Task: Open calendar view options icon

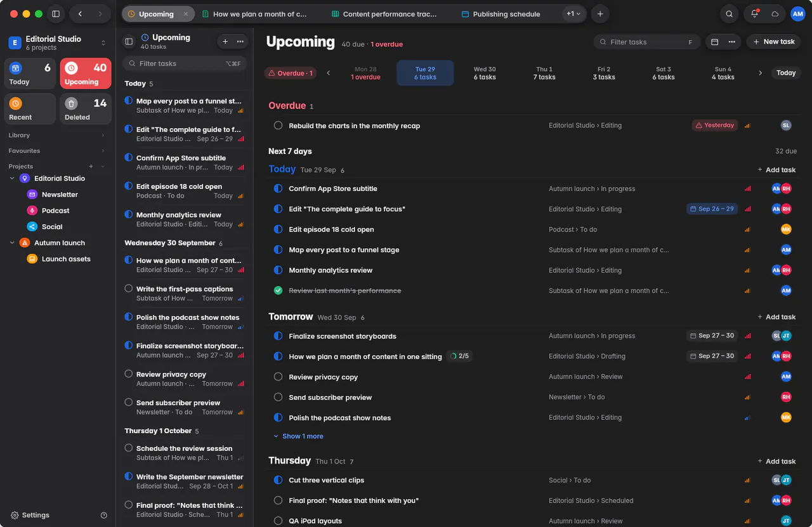Action: 715,42
